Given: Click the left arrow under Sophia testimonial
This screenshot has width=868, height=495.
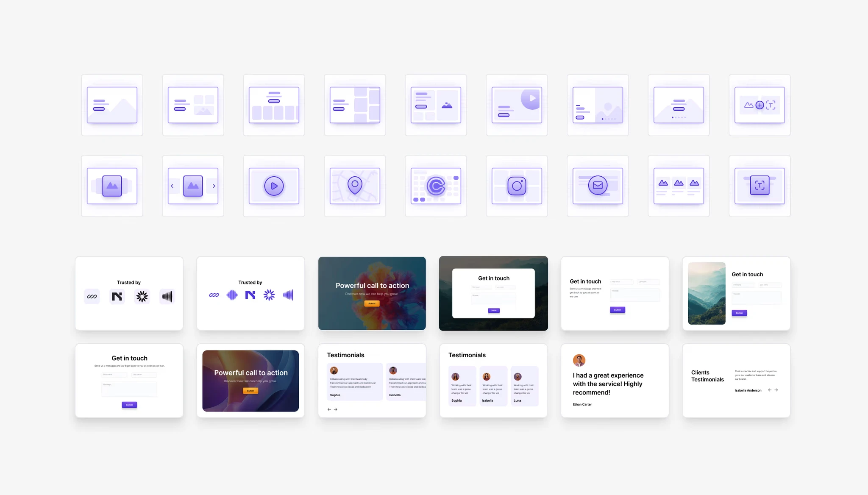Looking at the screenshot, I should click(x=329, y=409).
